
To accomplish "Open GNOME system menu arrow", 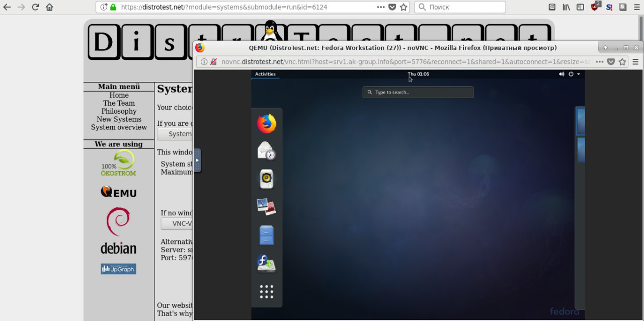I will 579,74.
